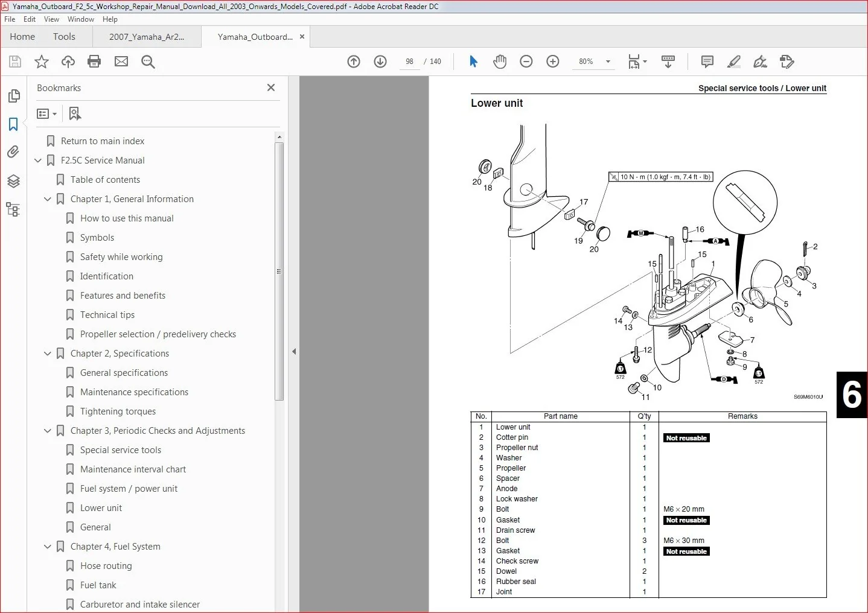Click the sign document pen icon
The height and width of the screenshot is (613, 868).
click(x=761, y=62)
